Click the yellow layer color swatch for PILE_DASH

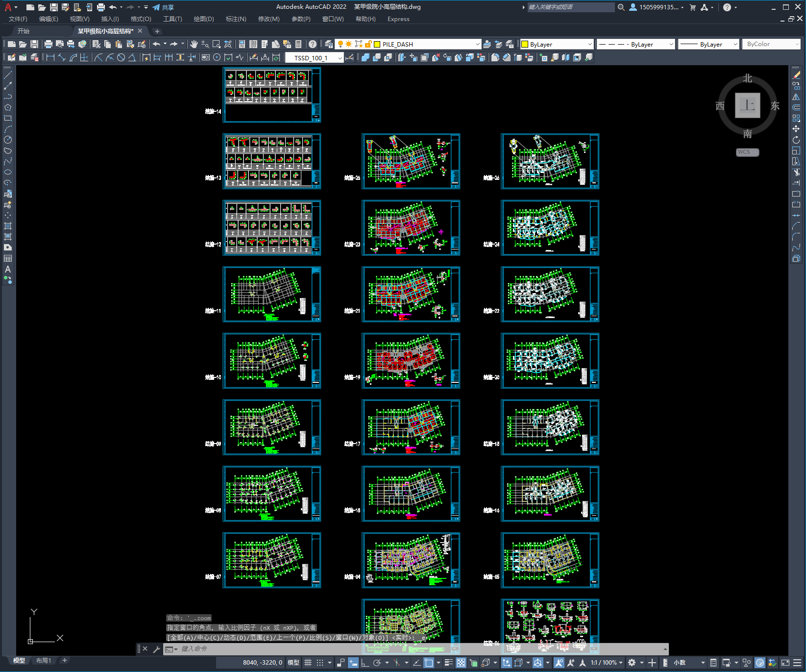click(377, 44)
